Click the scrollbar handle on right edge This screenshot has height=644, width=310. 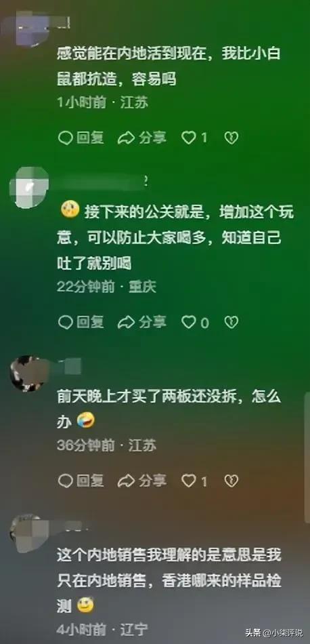pos(307,451)
